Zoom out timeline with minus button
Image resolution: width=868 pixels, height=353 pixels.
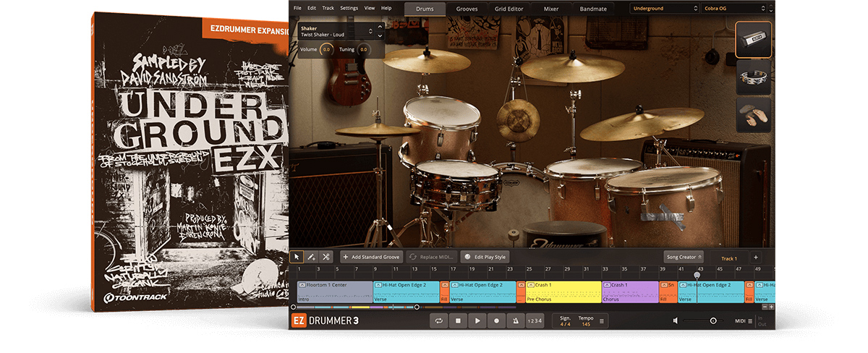(764, 307)
